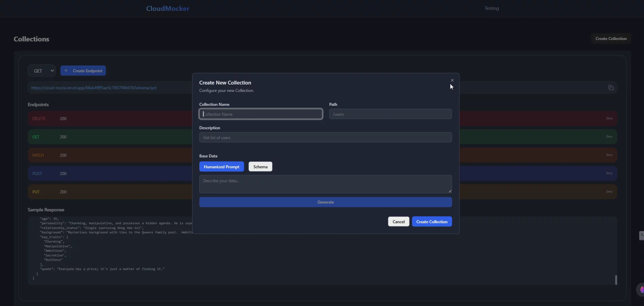Copy the endpoint URL with copy icon
This screenshot has height=306, width=644.
pyautogui.click(x=610, y=88)
